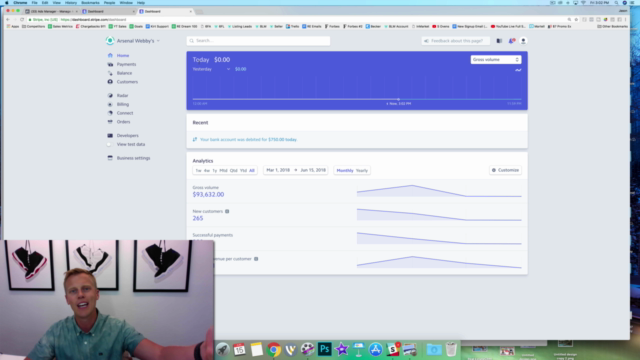This screenshot has height=360, width=640.
Task: Open the Business settings sidebar icon
Action: click(x=110, y=158)
